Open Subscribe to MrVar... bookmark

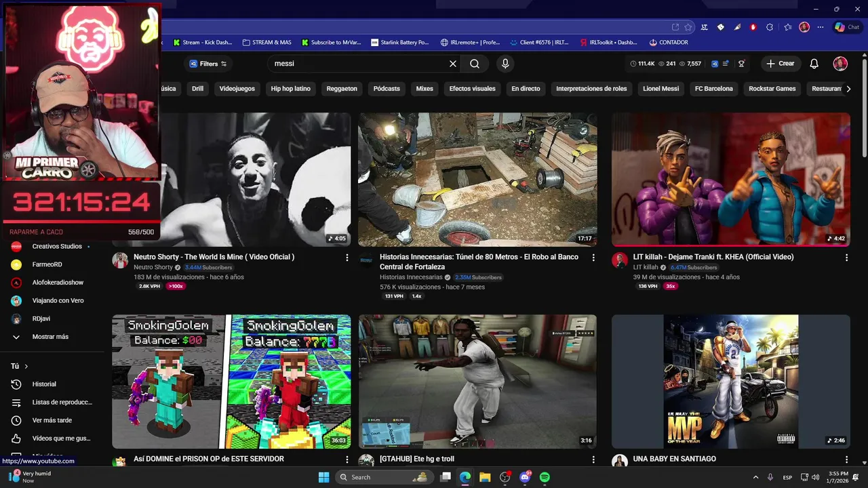point(332,42)
